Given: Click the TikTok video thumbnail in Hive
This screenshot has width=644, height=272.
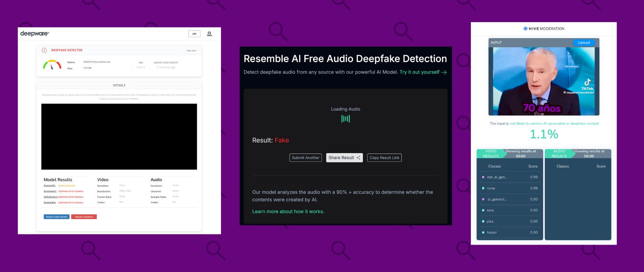Looking at the screenshot, I should tap(544, 81).
